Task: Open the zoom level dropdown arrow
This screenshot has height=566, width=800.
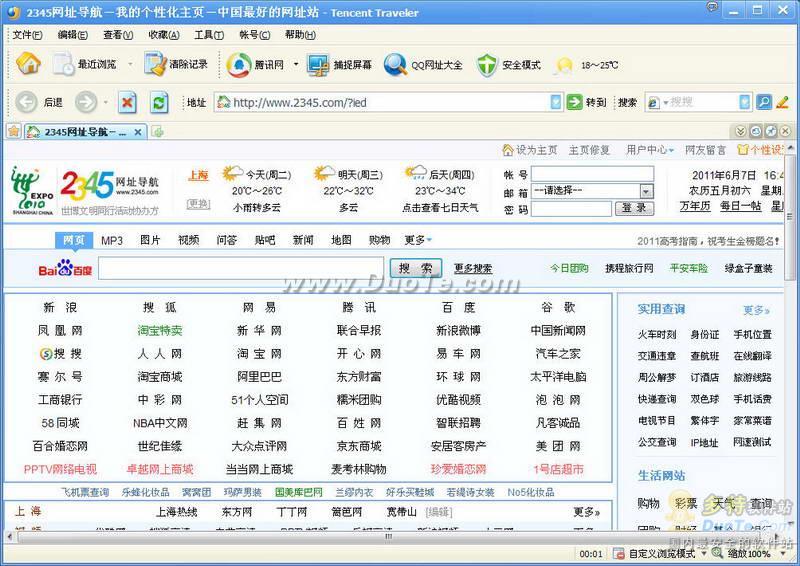Action: 784,554
